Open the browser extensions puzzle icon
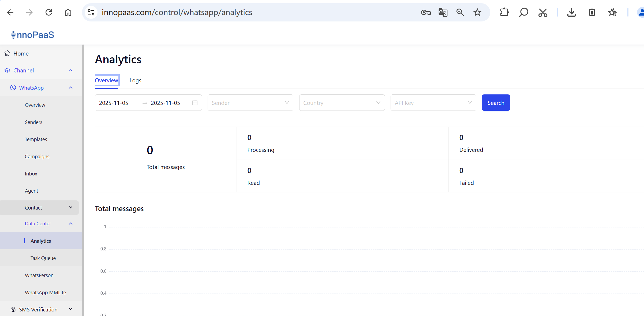644x316 pixels. [x=504, y=12]
